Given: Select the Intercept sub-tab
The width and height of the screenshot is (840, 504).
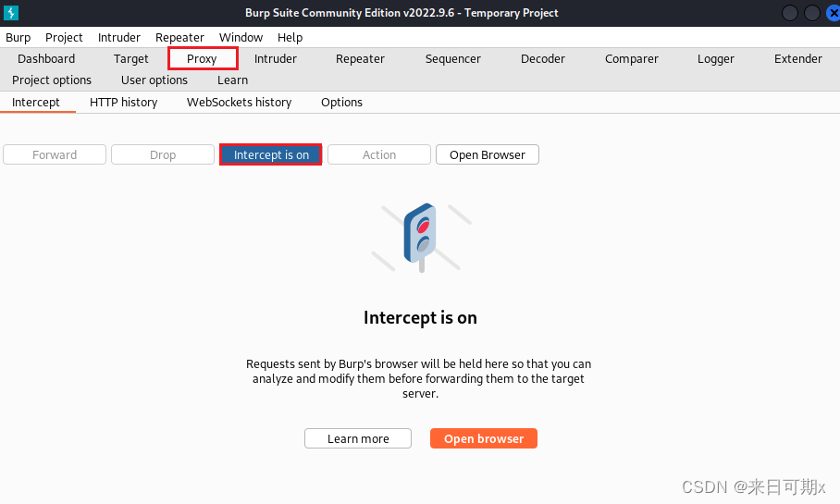Looking at the screenshot, I should [x=36, y=103].
